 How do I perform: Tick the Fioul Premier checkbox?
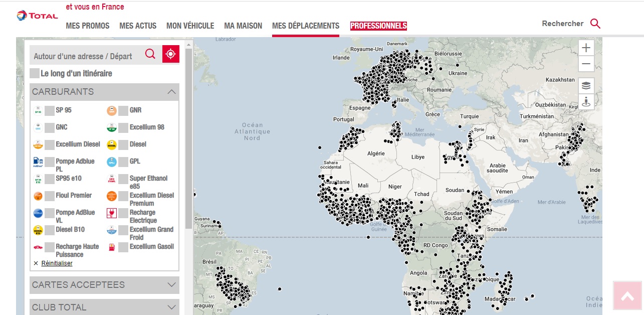[50, 196]
